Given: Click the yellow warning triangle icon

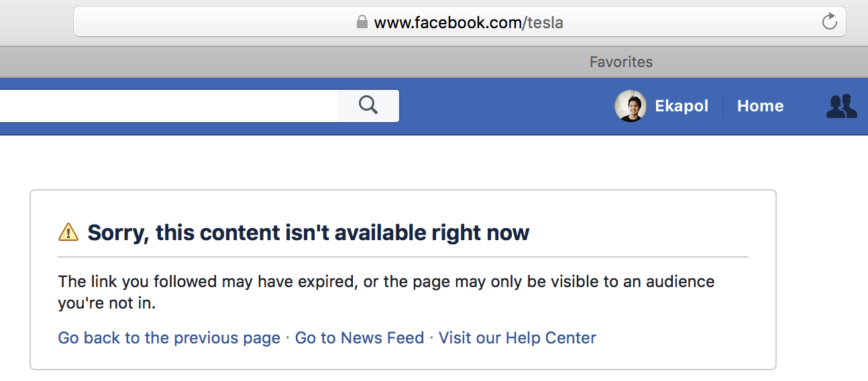Looking at the screenshot, I should click(x=68, y=232).
